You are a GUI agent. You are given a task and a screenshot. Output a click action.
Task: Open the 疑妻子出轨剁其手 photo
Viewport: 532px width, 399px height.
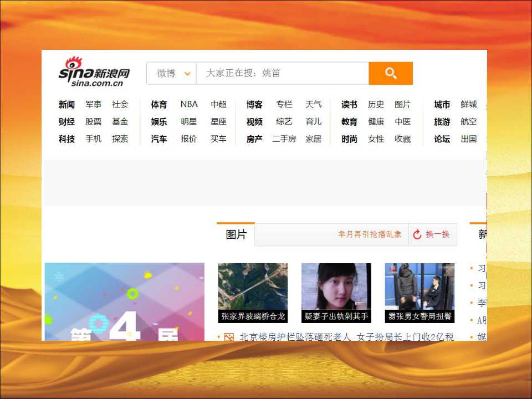[x=336, y=292]
